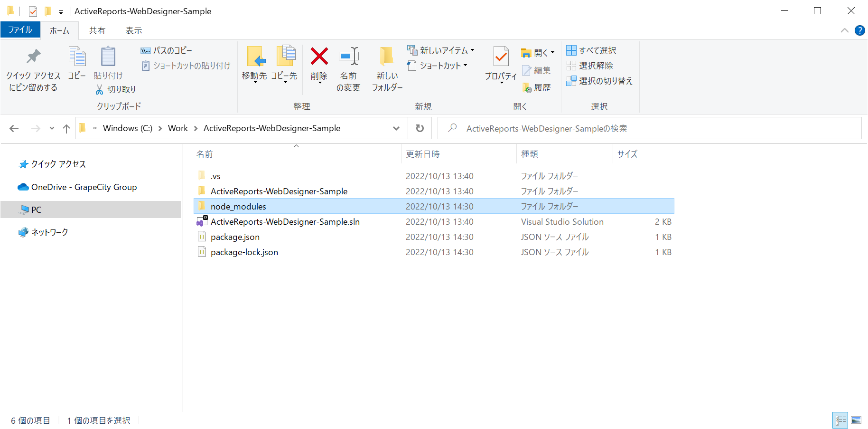Click the title bar New Folder icon
Screen dimensions: 868x429
point(47,11)
